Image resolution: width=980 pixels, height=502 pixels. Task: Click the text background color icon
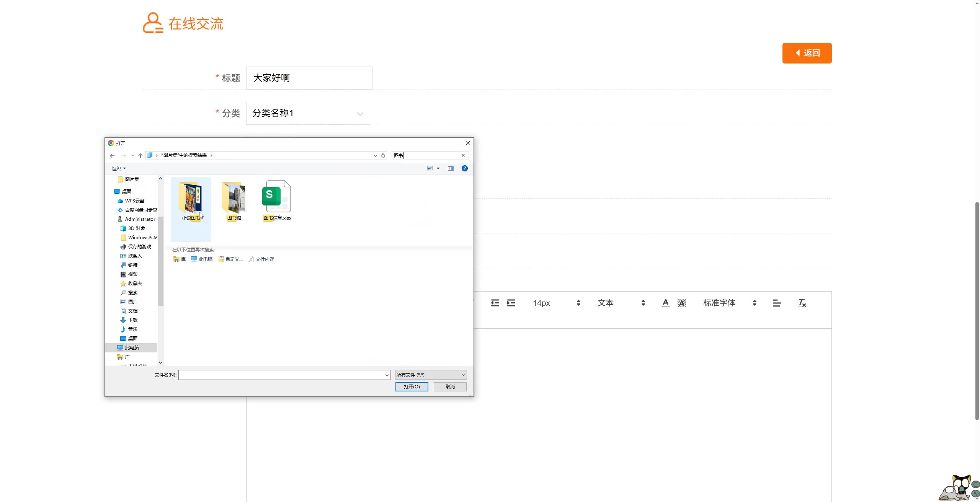click(681, 303)
